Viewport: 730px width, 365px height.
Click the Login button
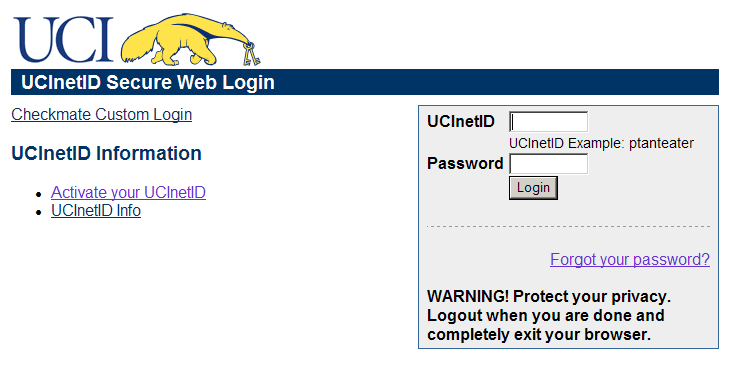point(533,188)
